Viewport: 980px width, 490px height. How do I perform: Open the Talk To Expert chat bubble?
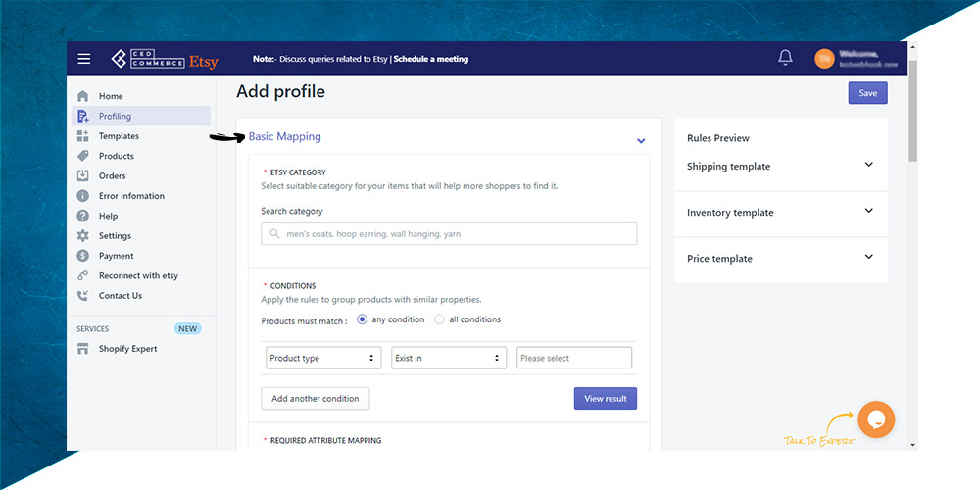(876, 419)
